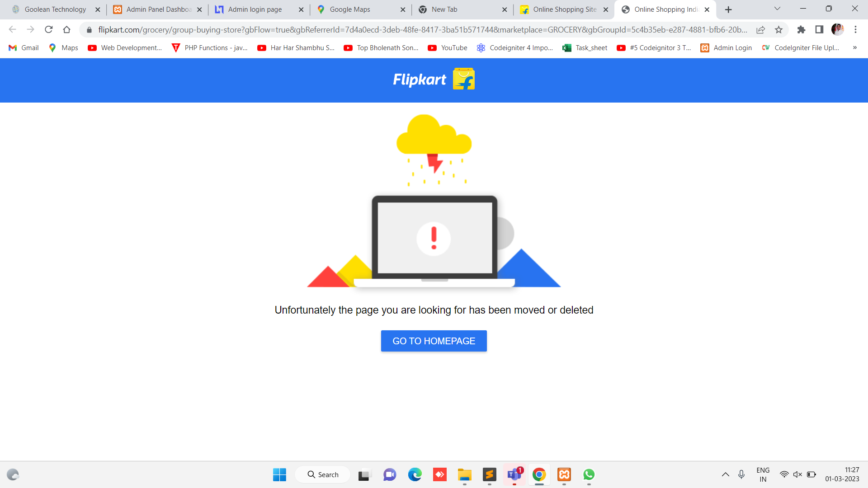
Task: Switch to the Admin login page tab
Action: pyautogui.click(x=255, y=9)
